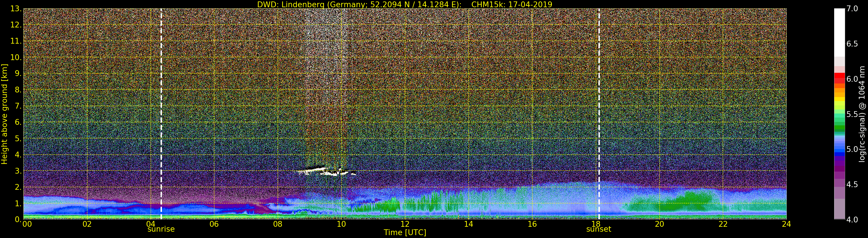868x238 pixels.
Task: Click the white top section of the colorbar
Action: (x=839, y=32)
